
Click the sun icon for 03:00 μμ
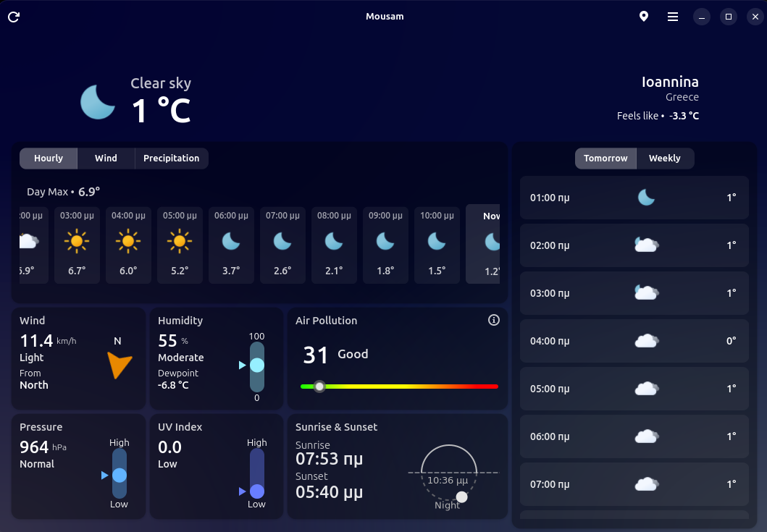coord(77,240)
